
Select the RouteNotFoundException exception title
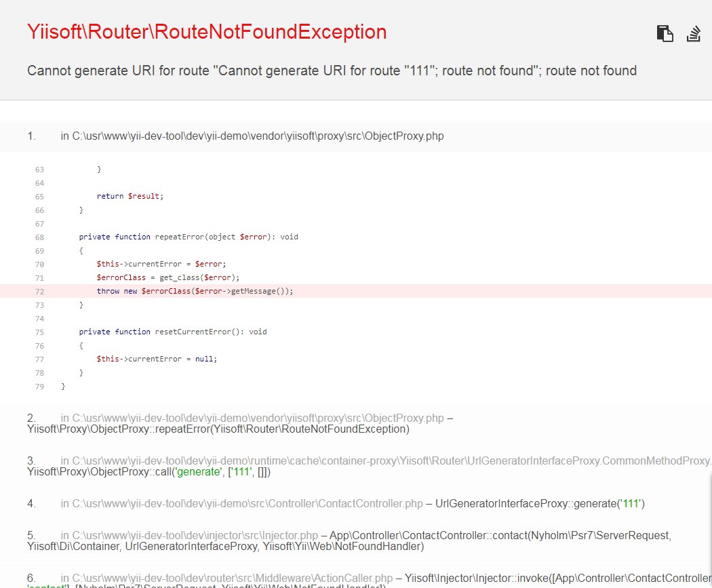(207, 32)
